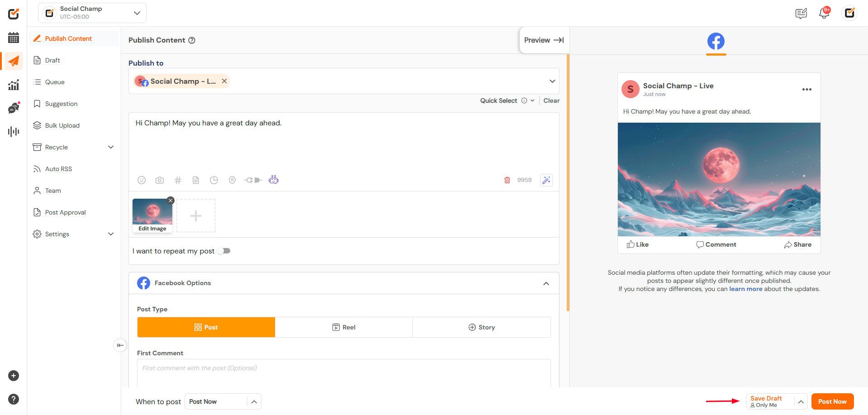Insert an emoji with the smiley icon
The height and width of the screenshot is (415, 868).
(x=142, y=180)
